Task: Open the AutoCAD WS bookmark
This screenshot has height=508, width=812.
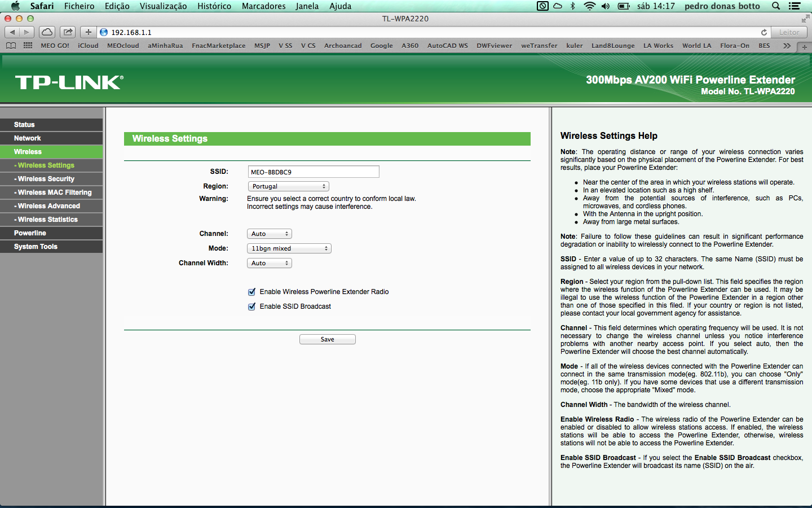Action: 448,46
